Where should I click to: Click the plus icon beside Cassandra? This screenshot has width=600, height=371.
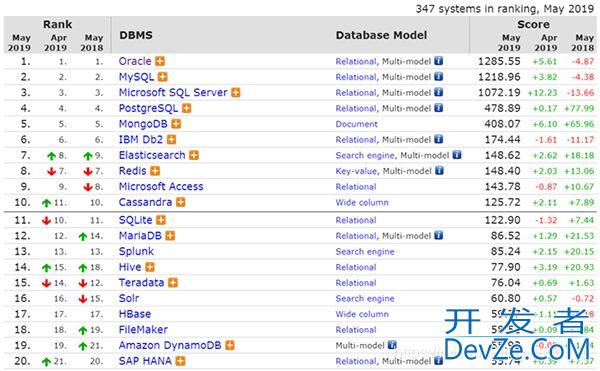181,202
